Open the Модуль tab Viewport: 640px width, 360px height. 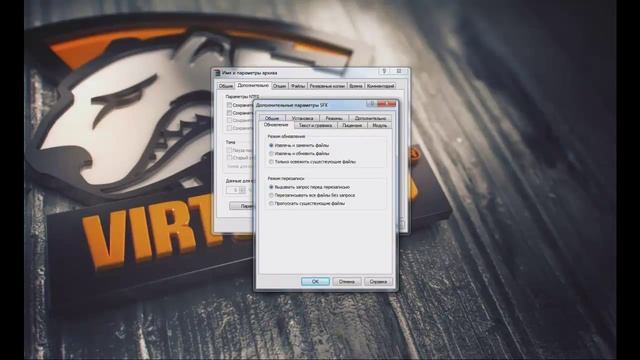[x=380, y=125]
